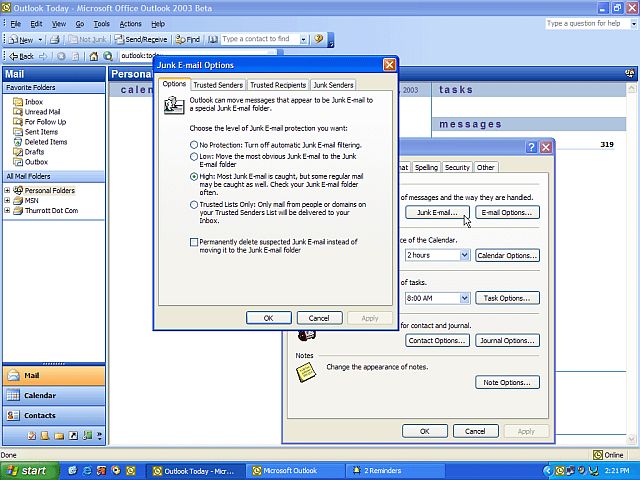Viewport: 640px width, 480px height.
Task: Expand the Thurrott Dot Com tree node
Action: (x=7, y=211)
